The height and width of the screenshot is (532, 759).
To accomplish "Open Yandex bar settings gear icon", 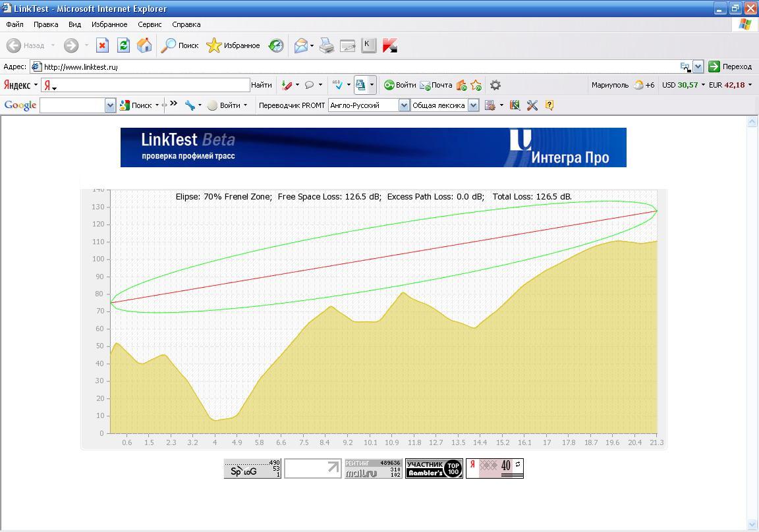I will pos(495,85).
